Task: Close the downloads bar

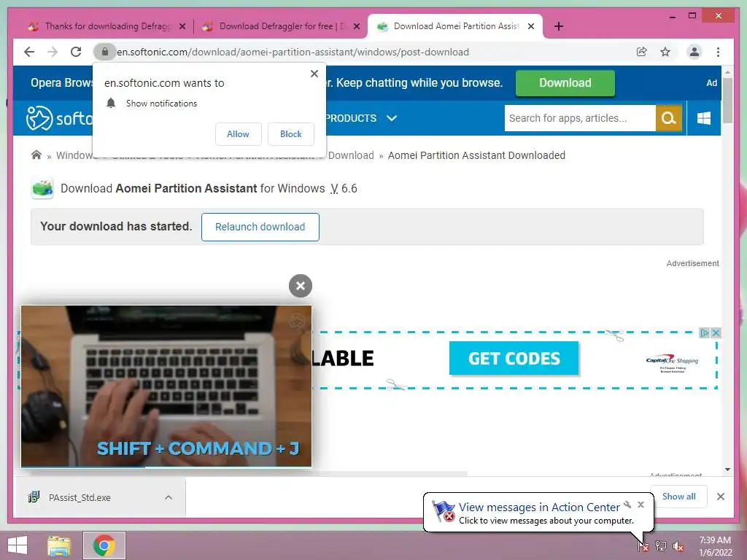Action: (x=720, y=497)
